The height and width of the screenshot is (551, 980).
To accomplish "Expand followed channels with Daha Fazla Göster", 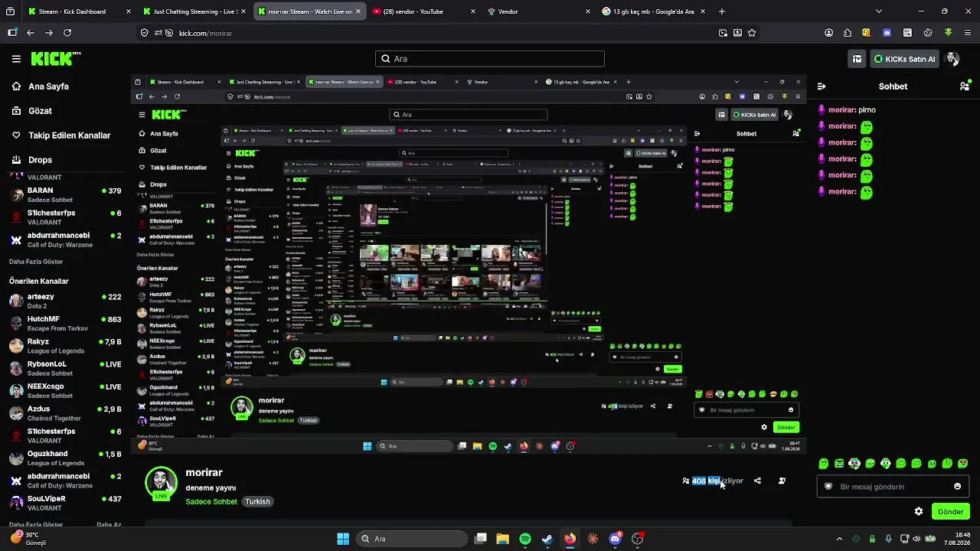I will point(36,262).
